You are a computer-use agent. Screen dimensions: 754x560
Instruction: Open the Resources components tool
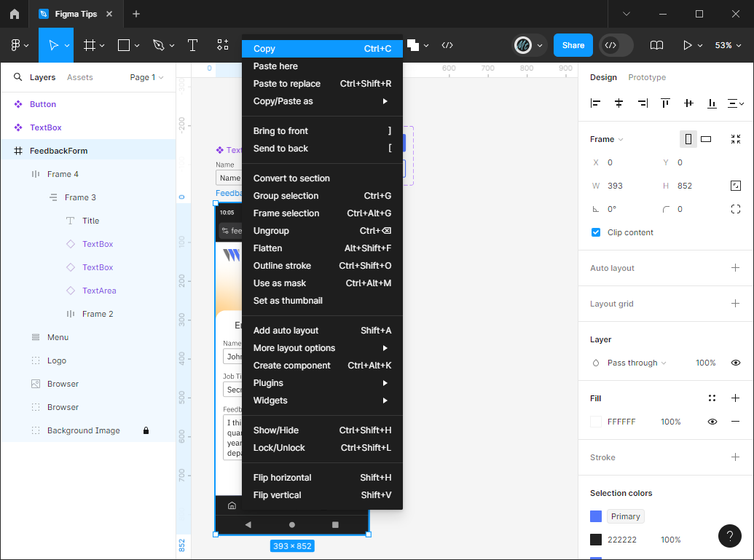click(223, 45)
